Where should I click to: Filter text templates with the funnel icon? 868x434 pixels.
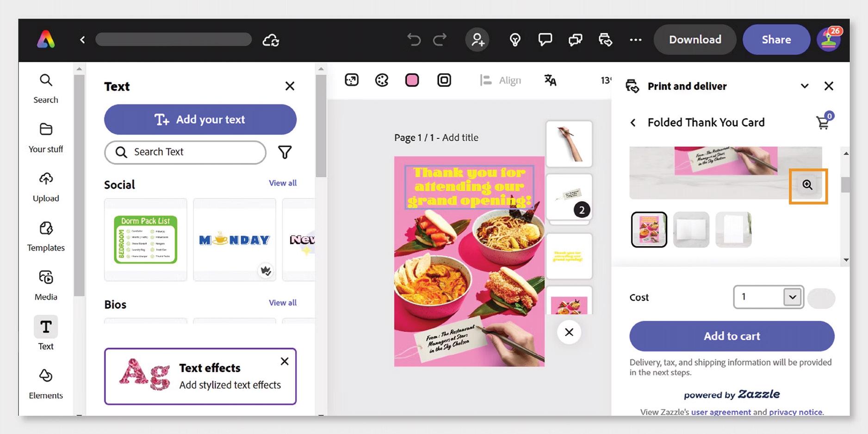coord(285,152)
